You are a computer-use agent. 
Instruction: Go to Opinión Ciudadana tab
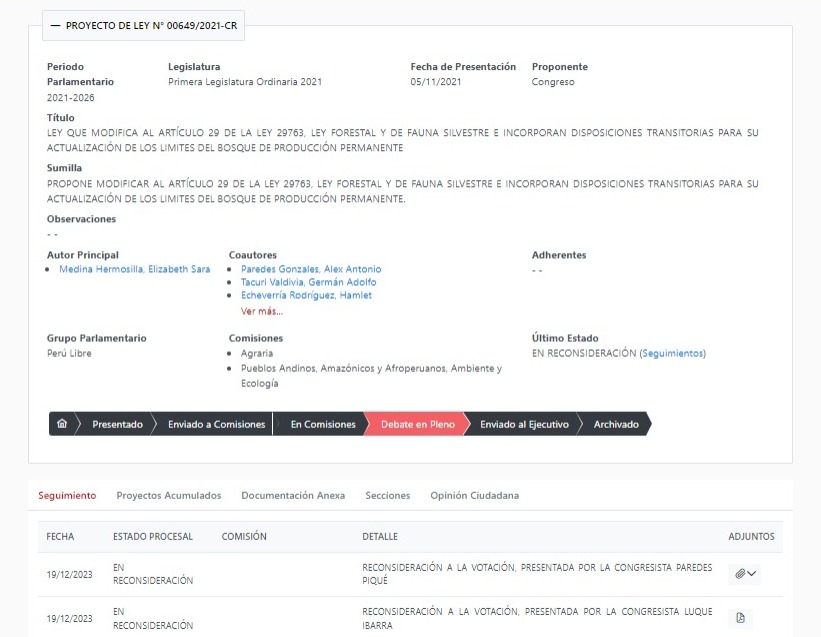pyautogui.click(x=474, y=495)
